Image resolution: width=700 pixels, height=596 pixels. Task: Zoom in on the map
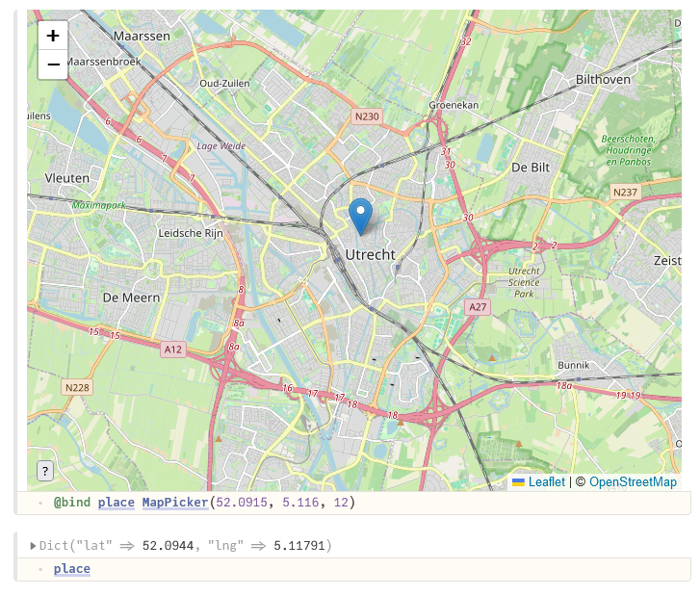click(x=53, y=36)
